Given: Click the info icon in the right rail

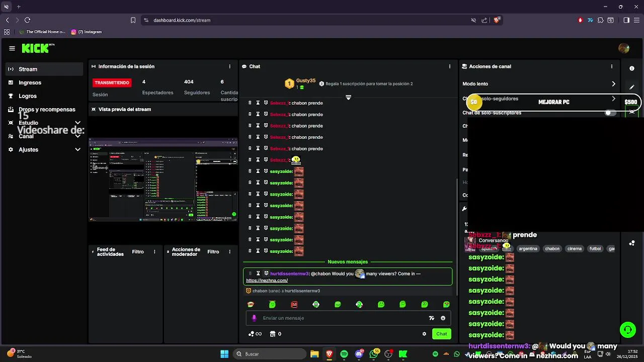Looking at the screenshot, I should pyautogui.click(x=632, y=68).
